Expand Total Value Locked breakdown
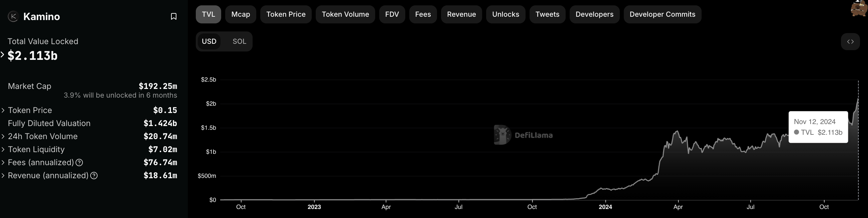Viewport: 868px width, 218px height. point(3,55)
